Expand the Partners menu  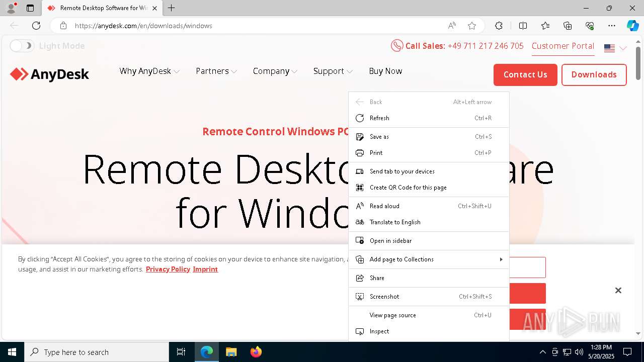[x=216, y=71]
